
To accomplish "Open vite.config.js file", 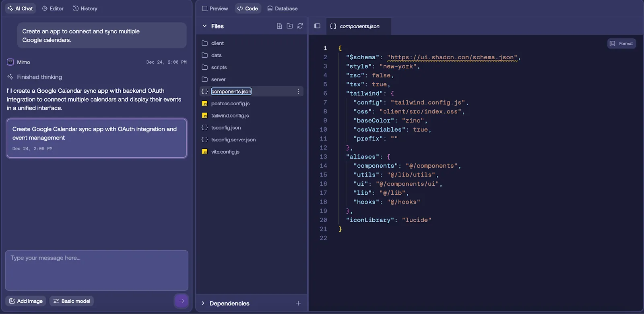I will coord(225,152).
